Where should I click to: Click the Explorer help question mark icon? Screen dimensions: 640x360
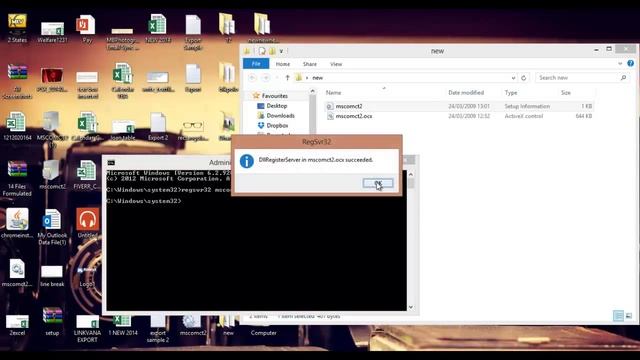(x=631, y=63)
